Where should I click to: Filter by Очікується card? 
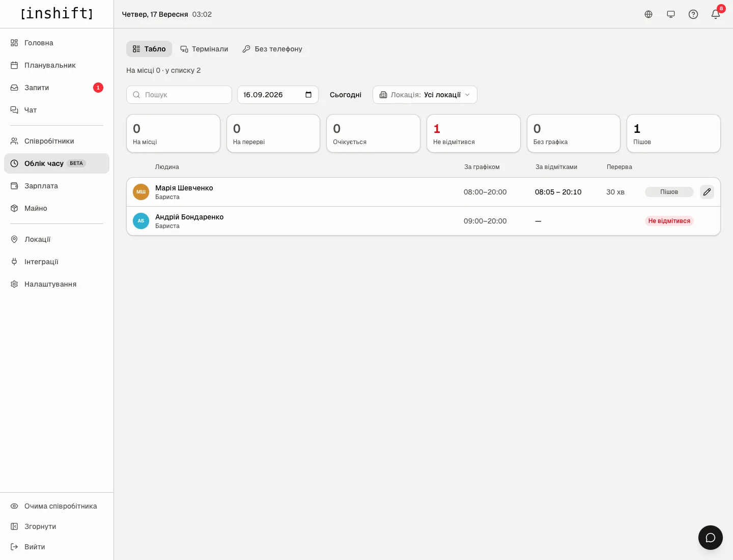pyautogui.click(x=374, y=133)
